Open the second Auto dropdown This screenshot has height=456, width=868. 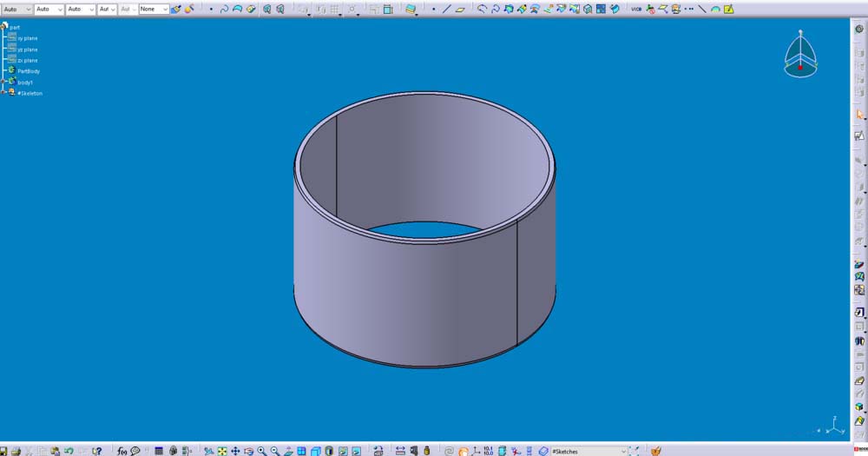pyautogui.click(x=49, y=9)
